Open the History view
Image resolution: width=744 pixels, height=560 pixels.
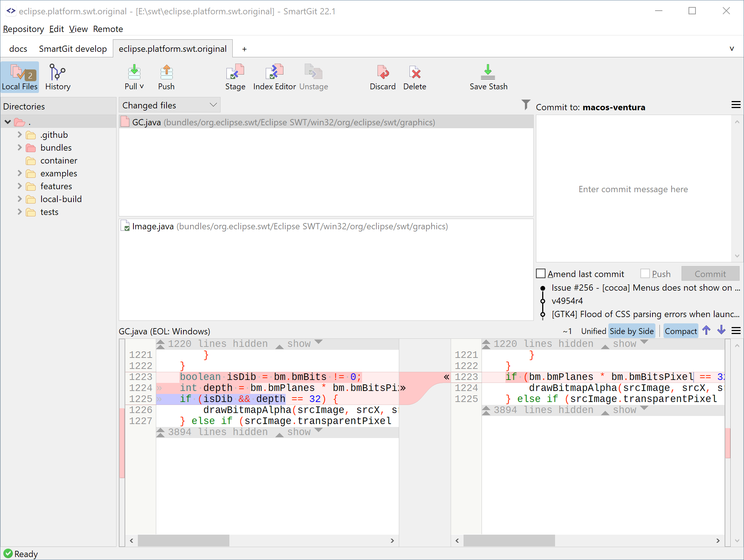(58, 77)
